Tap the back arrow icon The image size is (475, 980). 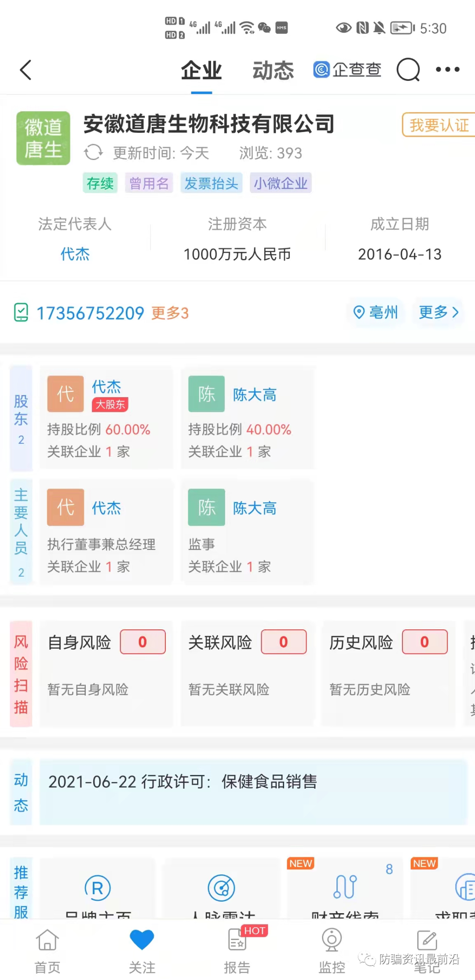(26, 70)
